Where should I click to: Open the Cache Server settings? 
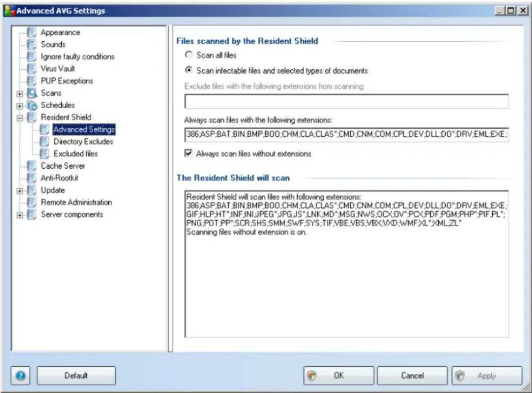(x=63, y=166)
